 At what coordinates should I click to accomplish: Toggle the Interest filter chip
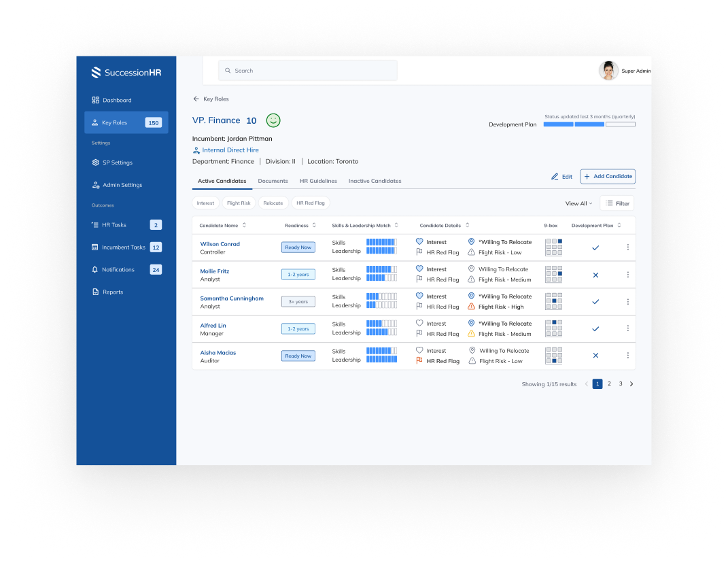tap(205, 203)
